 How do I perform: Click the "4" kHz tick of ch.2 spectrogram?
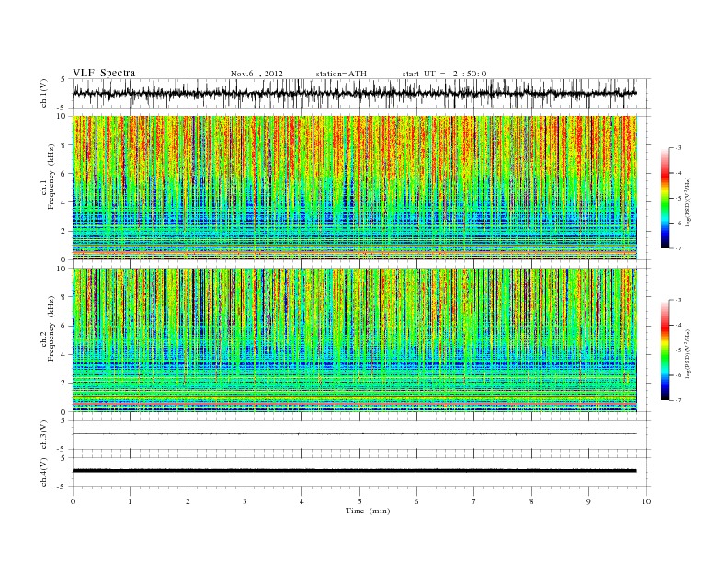point(63,355)
